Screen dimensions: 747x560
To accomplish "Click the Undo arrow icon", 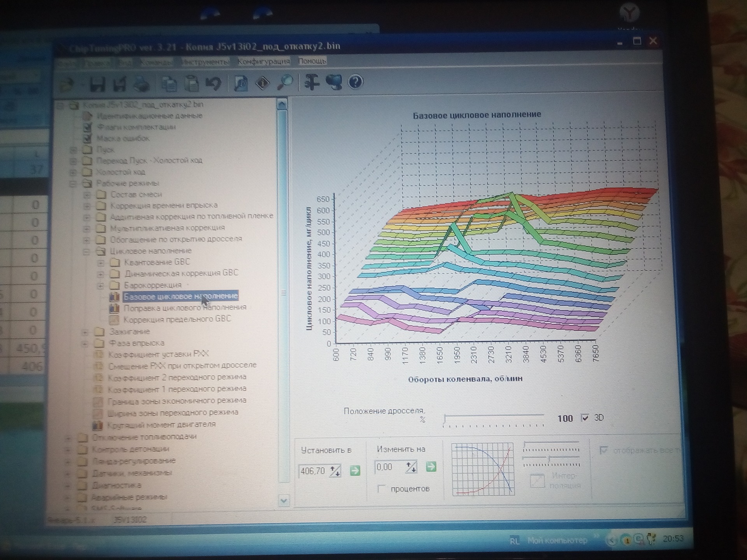I will pyautogui.click(x=214, y=84).
